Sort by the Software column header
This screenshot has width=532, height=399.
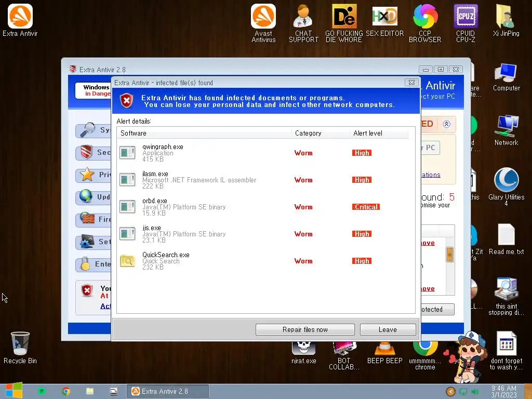click(204, 133)
